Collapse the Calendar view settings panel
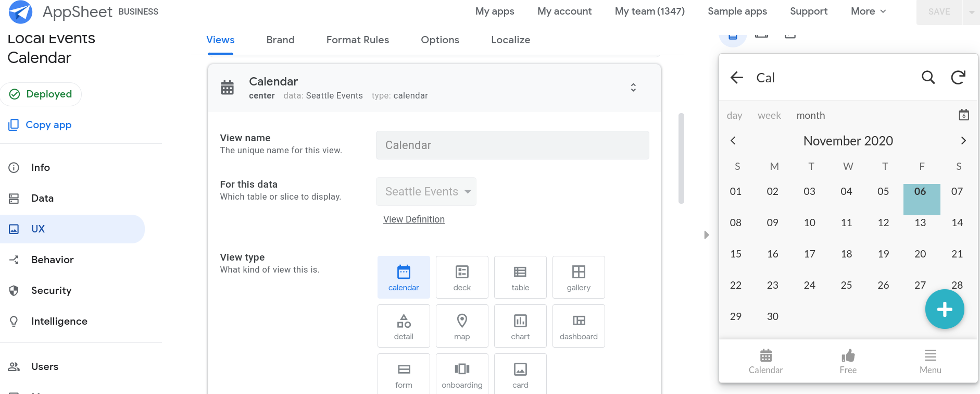 pos(633,87)
